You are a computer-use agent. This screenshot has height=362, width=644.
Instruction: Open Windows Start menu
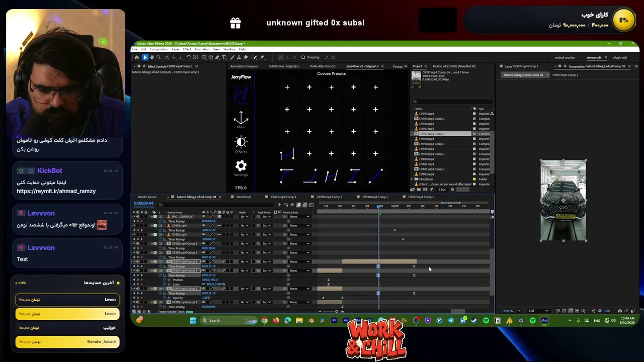pos(193,320)
